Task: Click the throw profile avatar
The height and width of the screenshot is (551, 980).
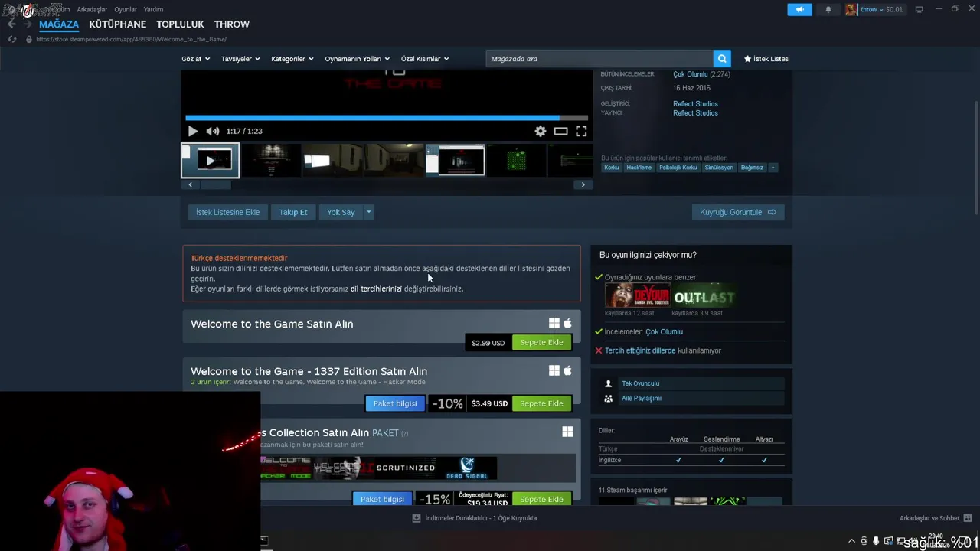Action: (851, 9)
